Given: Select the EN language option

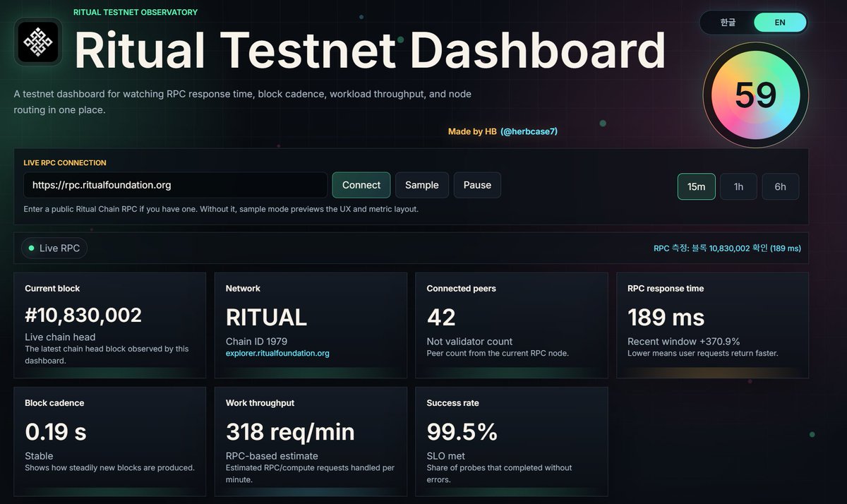Looking at the screenshot, I should 780,23.
